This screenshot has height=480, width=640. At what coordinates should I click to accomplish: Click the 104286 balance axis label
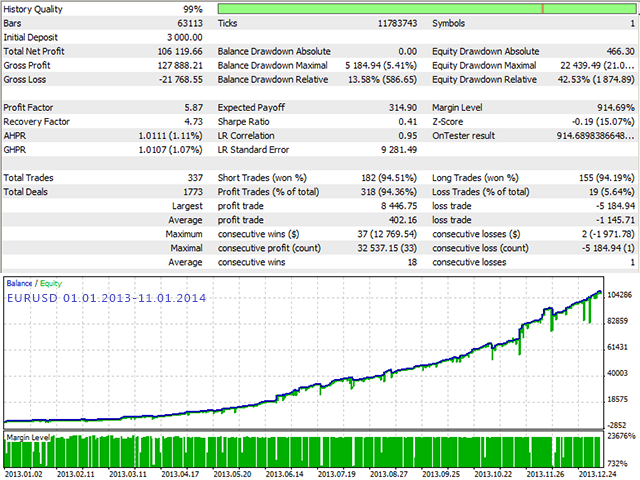pos(620,297)
